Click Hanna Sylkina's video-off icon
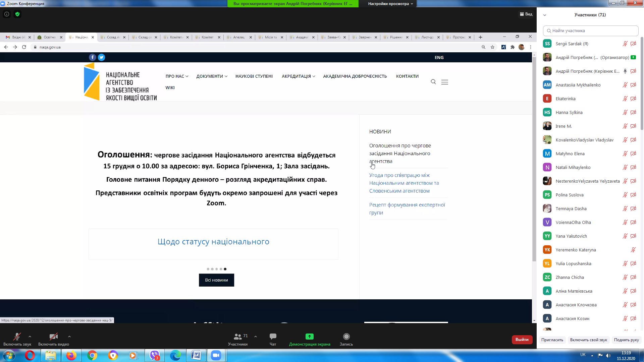This screenshot has width=644, height=362. coord(633,113)
